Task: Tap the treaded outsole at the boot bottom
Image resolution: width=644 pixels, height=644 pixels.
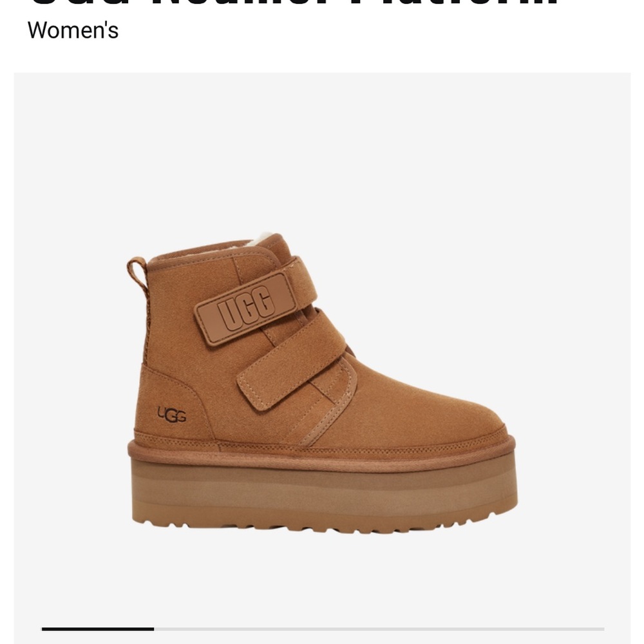Action: [323, 523]
